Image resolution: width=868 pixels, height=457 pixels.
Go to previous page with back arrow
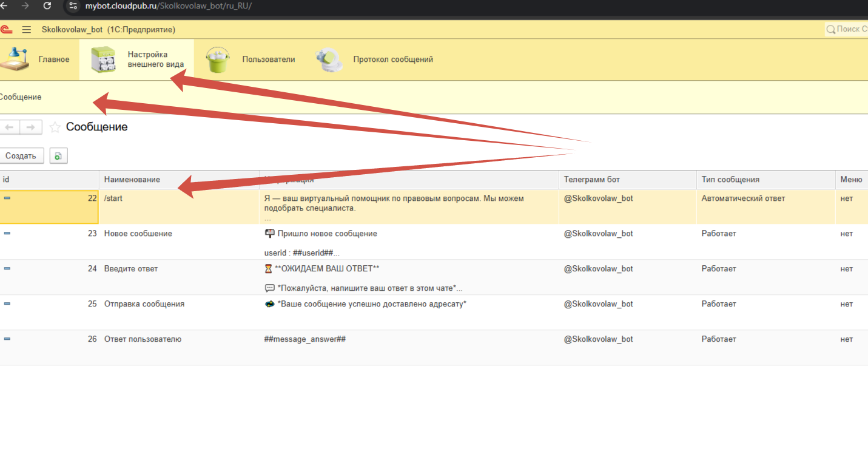pos(10,127)
